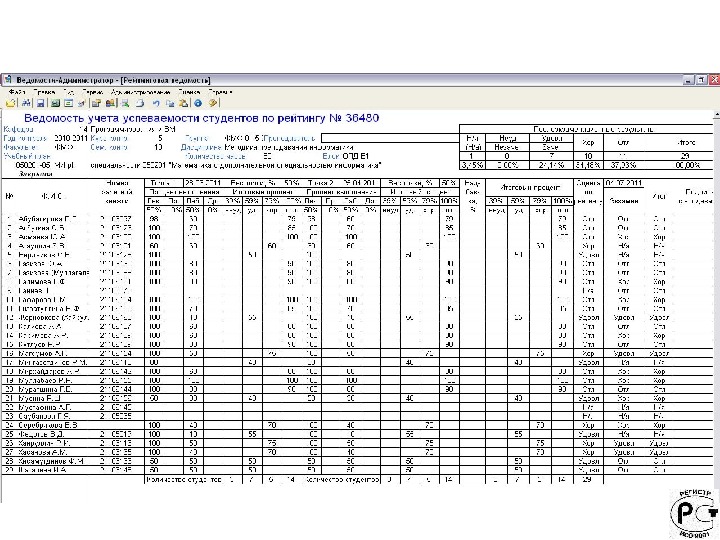This screenshot has height=540, width=720.
Task: Open the Файл menu
Action: 17,92
